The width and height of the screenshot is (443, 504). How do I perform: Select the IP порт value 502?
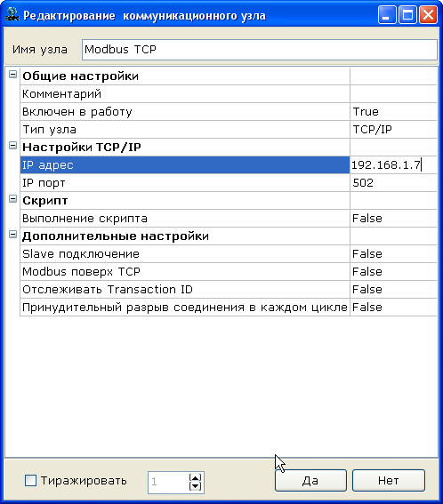[x=393, y=183]
